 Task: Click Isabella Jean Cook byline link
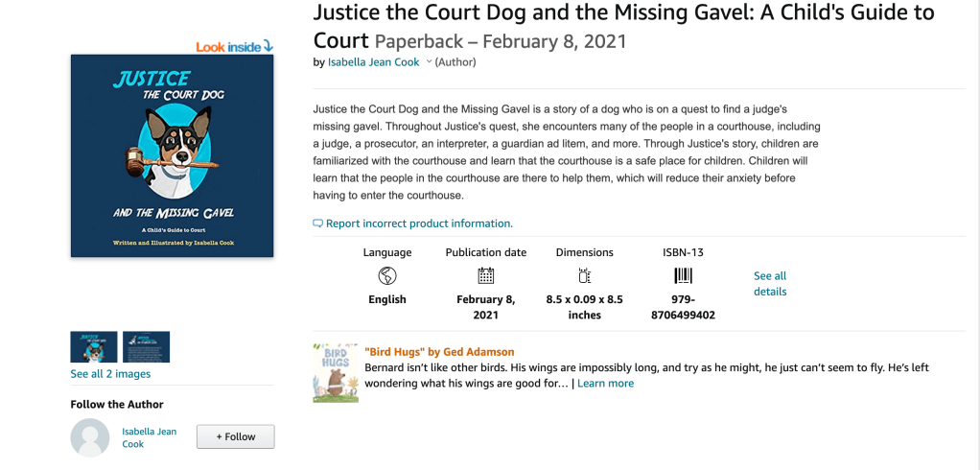pos(373,62)
